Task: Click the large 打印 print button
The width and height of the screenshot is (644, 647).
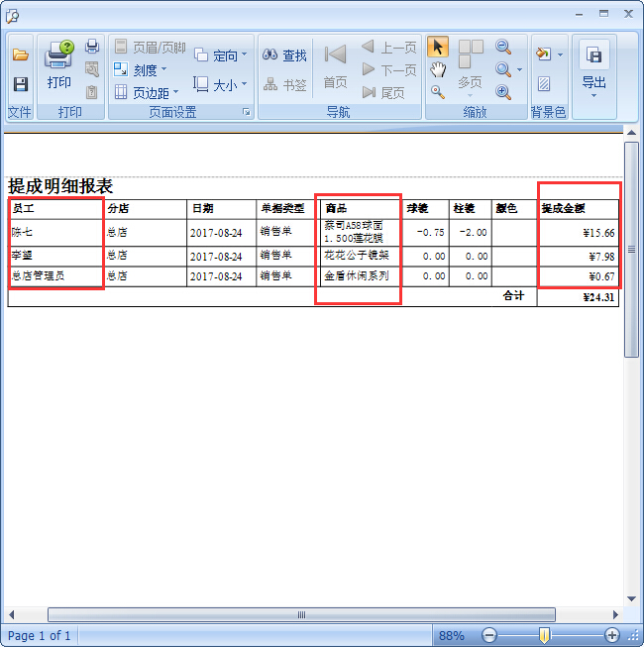Action: click(x=59, y=64)
